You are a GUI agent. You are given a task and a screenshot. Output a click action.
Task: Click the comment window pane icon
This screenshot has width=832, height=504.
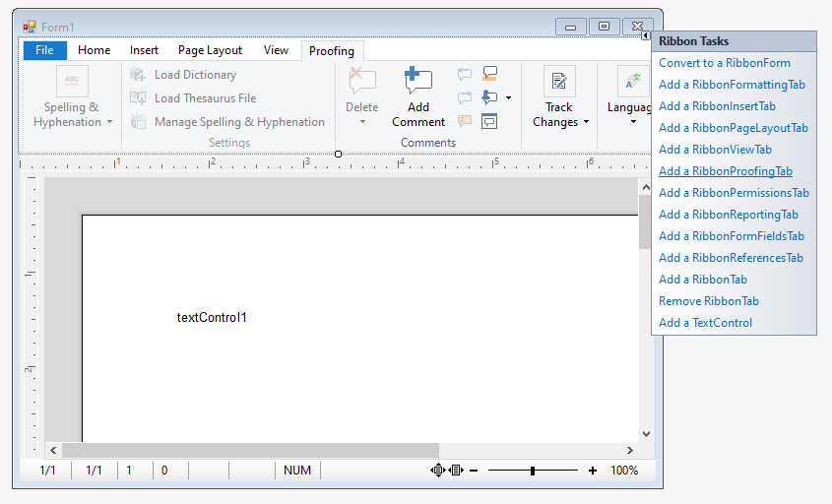click(489, 121)
